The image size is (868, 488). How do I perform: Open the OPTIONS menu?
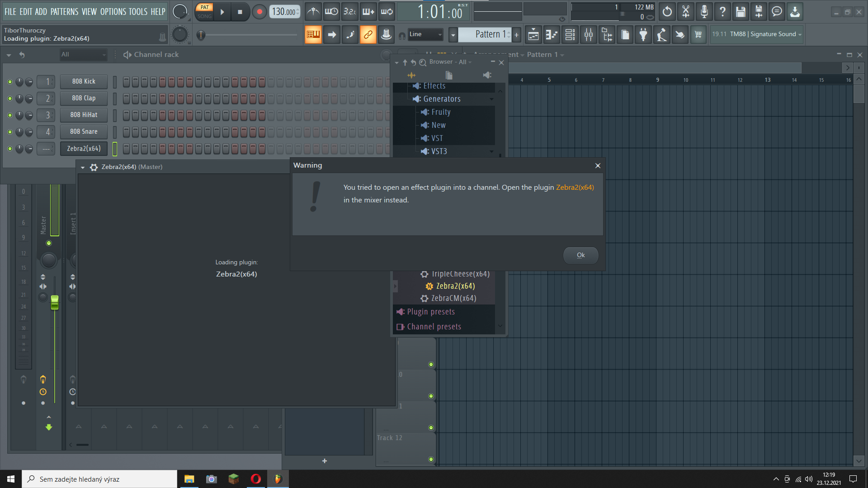pos(113,12)
